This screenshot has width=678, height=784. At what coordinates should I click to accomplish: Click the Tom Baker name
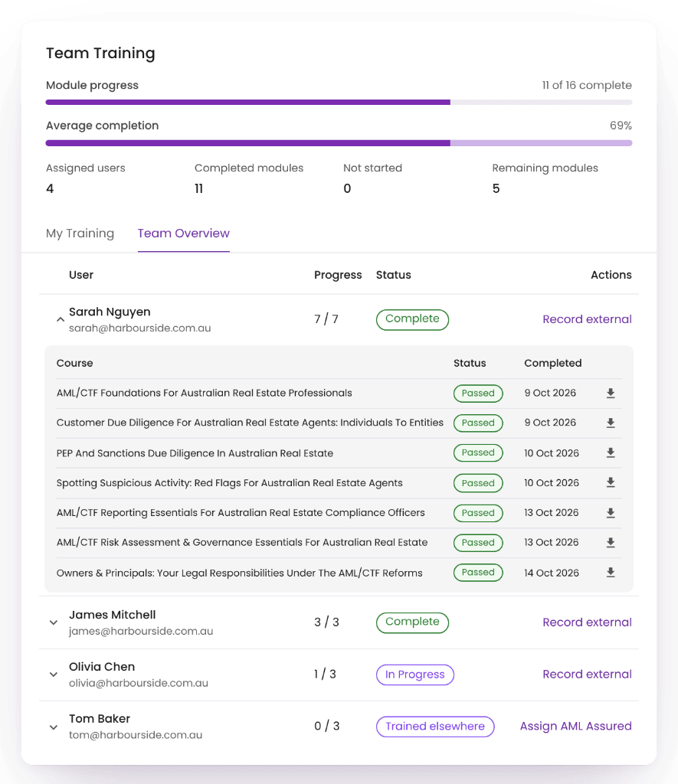[x=100, y=718]
